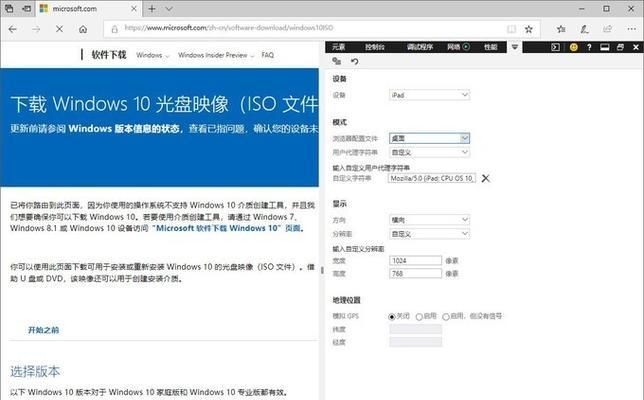Expand the tab previews chevron
Screen dimensions: 644x400
[x=169, y=9]
